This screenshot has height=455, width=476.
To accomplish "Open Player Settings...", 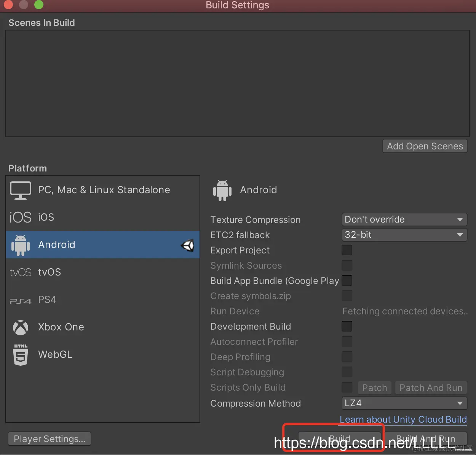I will pos(50,439).
